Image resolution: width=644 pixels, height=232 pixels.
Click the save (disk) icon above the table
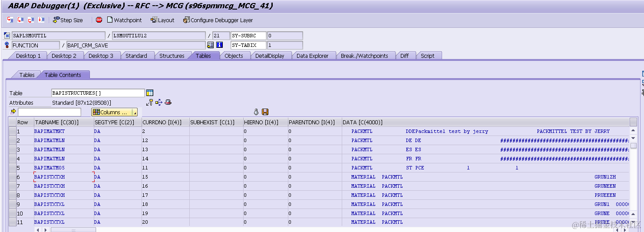click(x=265, y=112)
